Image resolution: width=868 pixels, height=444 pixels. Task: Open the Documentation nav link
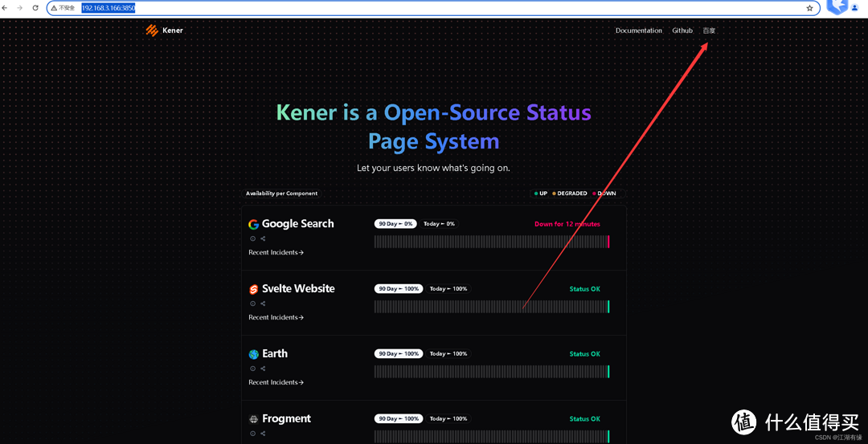pos(639,31)
